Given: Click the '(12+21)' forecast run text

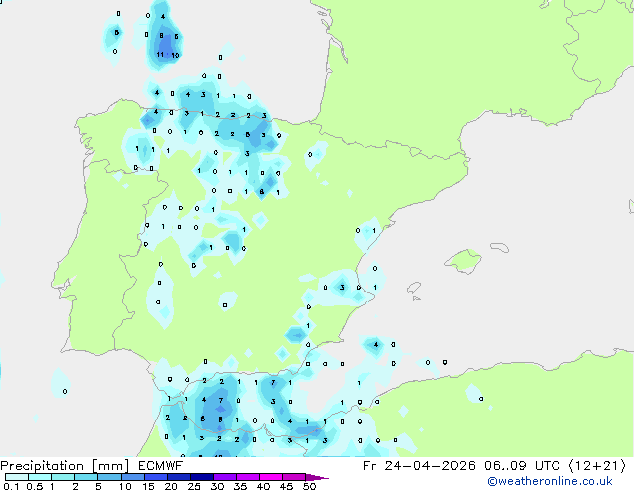Looking at the screenshot, I should point(597,466).
